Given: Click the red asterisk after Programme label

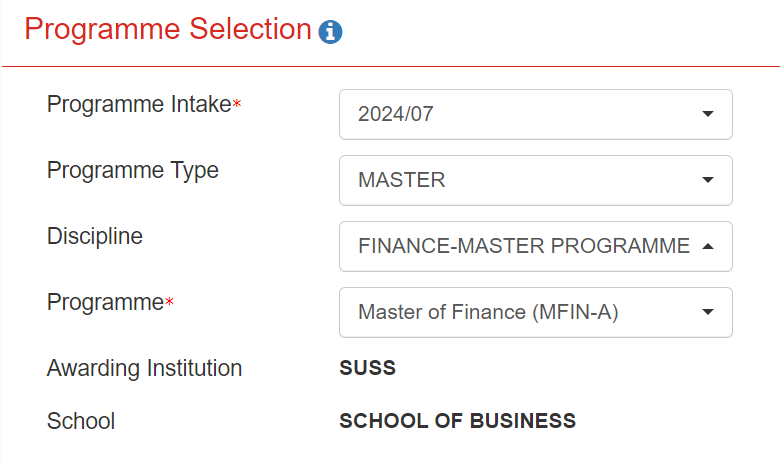Looking at the screenshot, I should click(169, 301).
